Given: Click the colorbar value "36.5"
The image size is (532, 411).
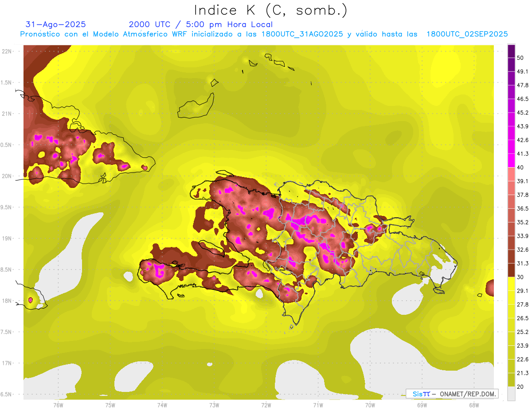Looking at the screenshot, I should click(523, 208).
